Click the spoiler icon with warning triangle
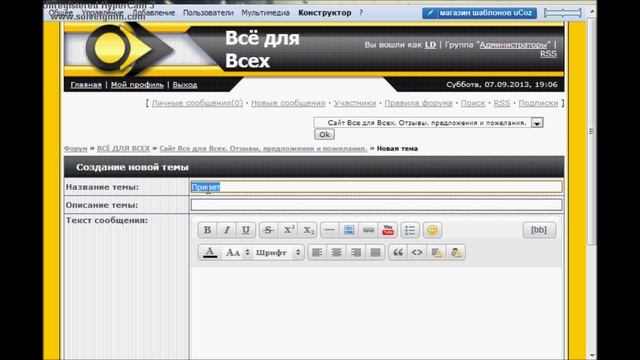Viewport: 640px width, 360px height. 436,253
